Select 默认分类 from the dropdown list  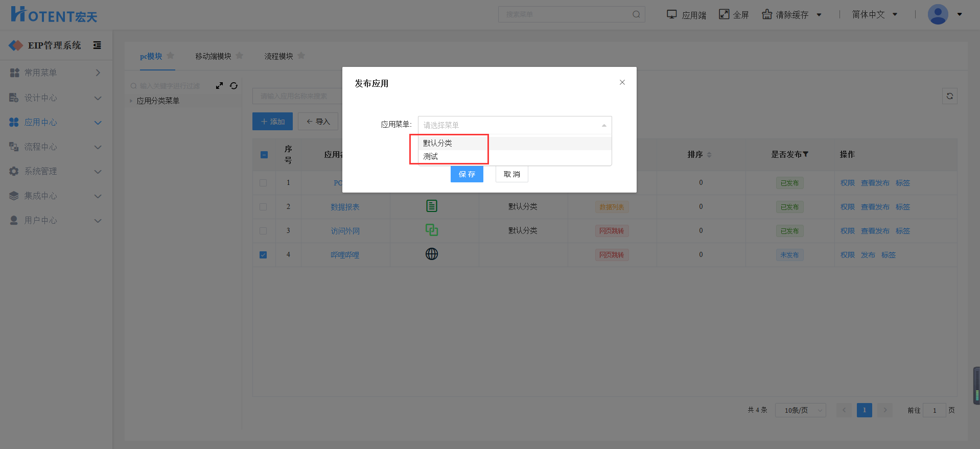pyautogui.click(x=438, y=143)
